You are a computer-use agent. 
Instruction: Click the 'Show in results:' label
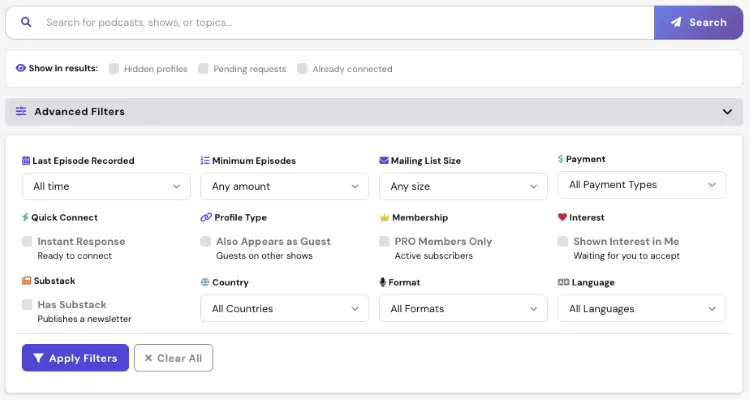[63, 68]
